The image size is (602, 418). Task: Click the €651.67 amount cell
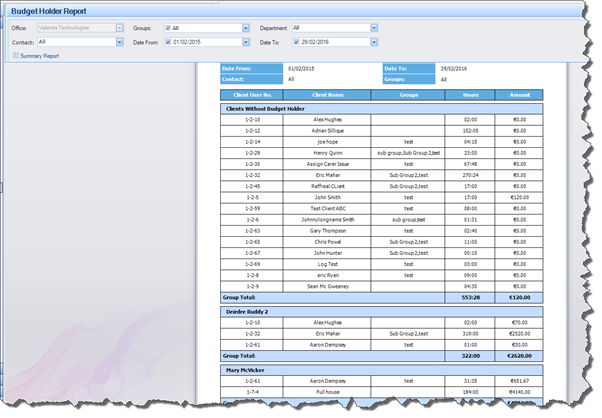click(519, 381)
